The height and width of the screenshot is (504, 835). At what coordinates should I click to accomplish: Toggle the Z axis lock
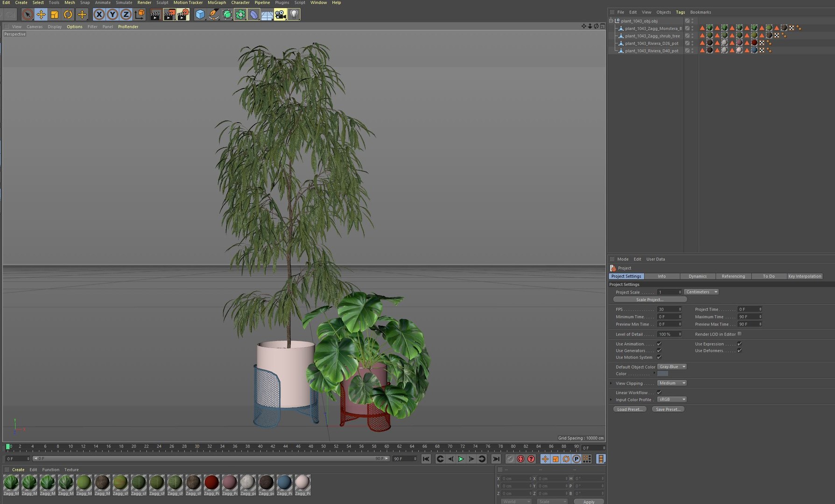click(126, 14)
